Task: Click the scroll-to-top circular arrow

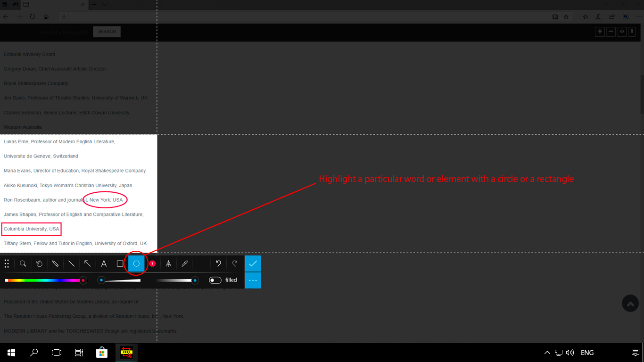Action: 630,303
